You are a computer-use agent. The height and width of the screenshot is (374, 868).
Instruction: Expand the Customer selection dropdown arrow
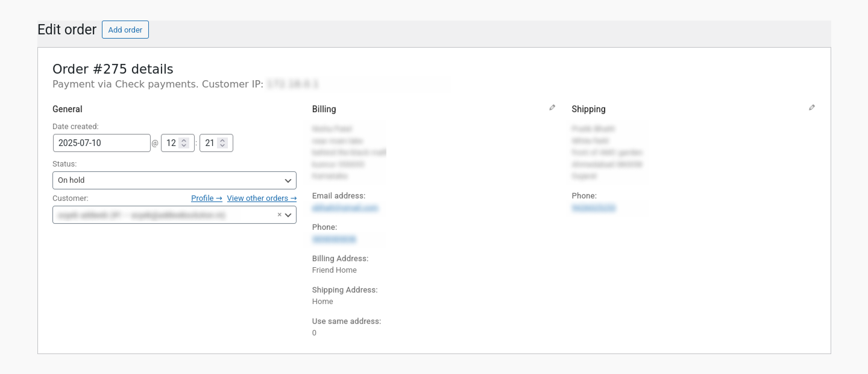[x=289, y=215]
